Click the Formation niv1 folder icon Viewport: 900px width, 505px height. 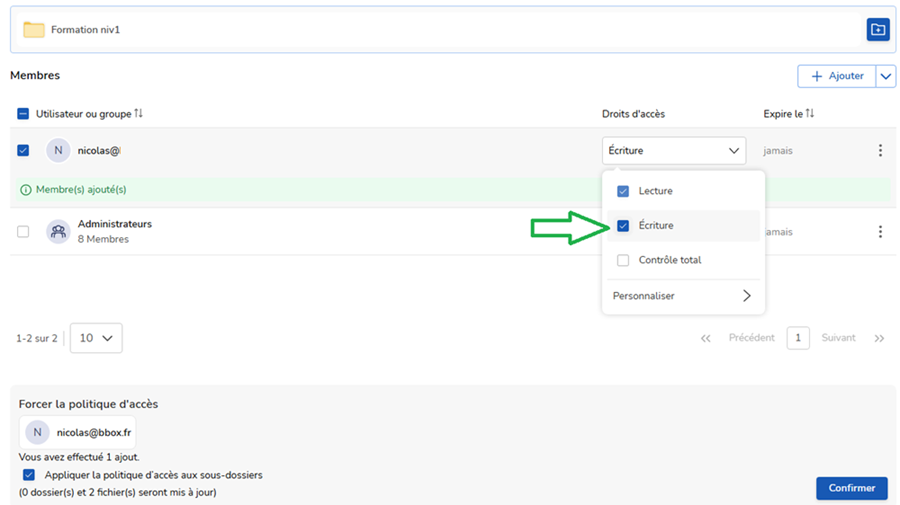34,30
